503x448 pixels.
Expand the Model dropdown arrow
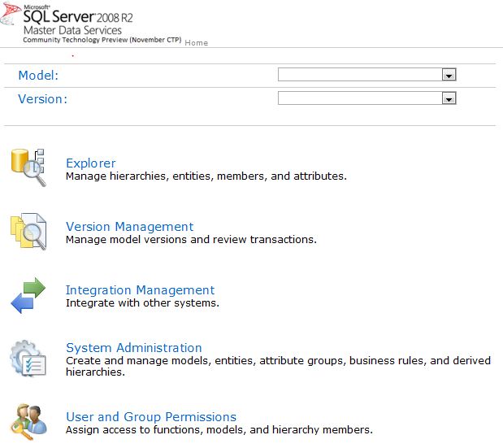coord(448,75)
